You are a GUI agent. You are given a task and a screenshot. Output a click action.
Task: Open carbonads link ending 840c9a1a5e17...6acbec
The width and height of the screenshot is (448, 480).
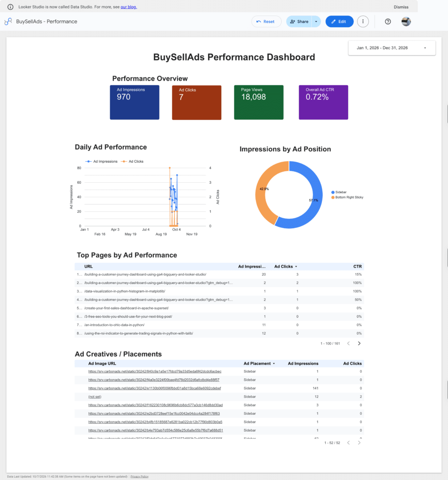click(155, 371)
